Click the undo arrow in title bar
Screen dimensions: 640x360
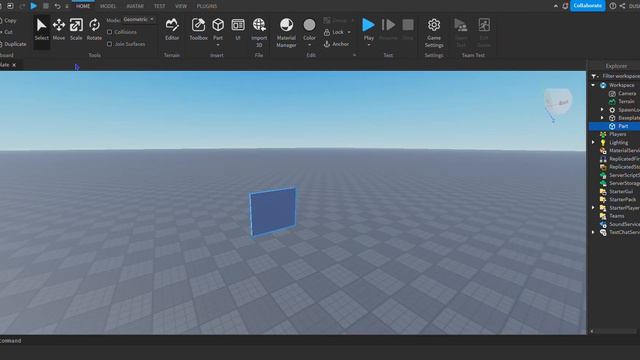click(x=57, y=6)
